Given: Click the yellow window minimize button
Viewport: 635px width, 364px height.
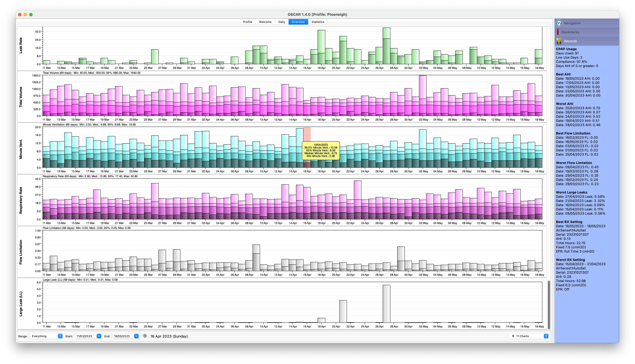Looking at the screenshot, I should 25,14.
